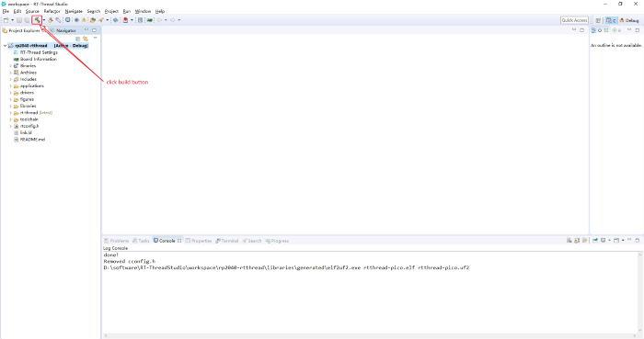Open the Navigate menu
The height and width of the screenshot is (339, 644).
pyautogui.click(x=74, y=11)
